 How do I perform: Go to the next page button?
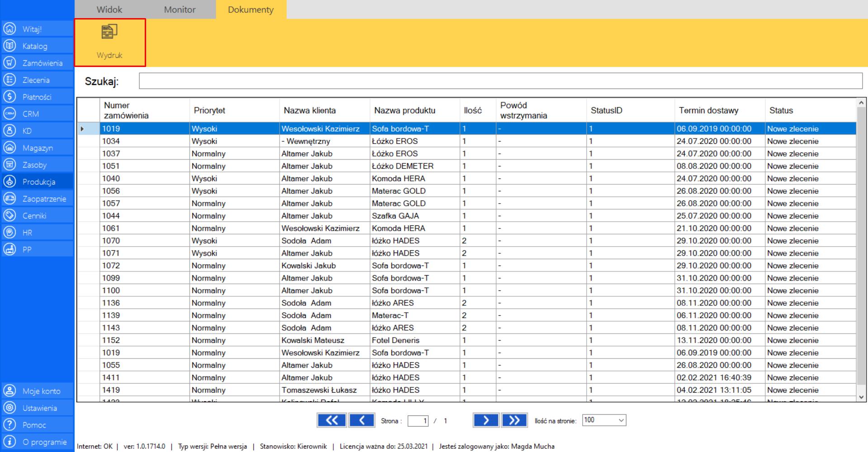pos(486,420)
